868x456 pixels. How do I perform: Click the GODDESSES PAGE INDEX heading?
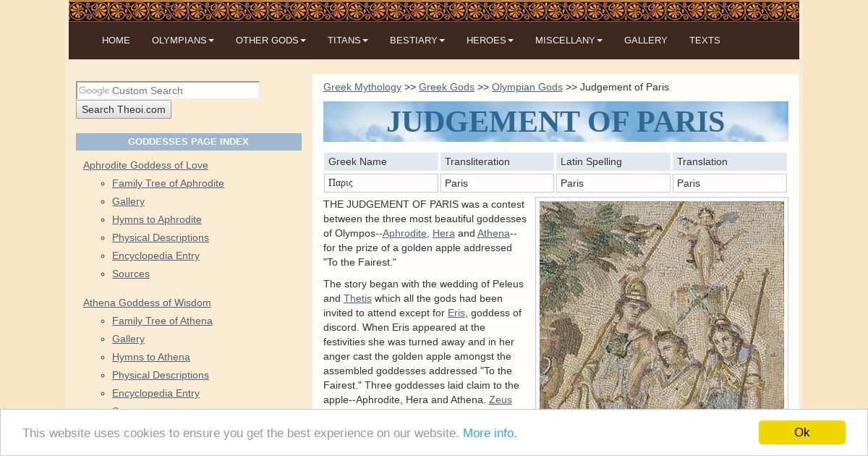tap(189, 142)
